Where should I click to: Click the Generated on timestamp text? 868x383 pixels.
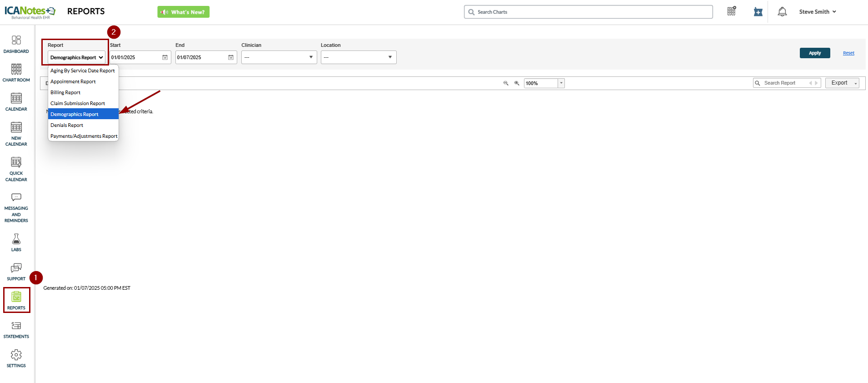coord(87,288)
